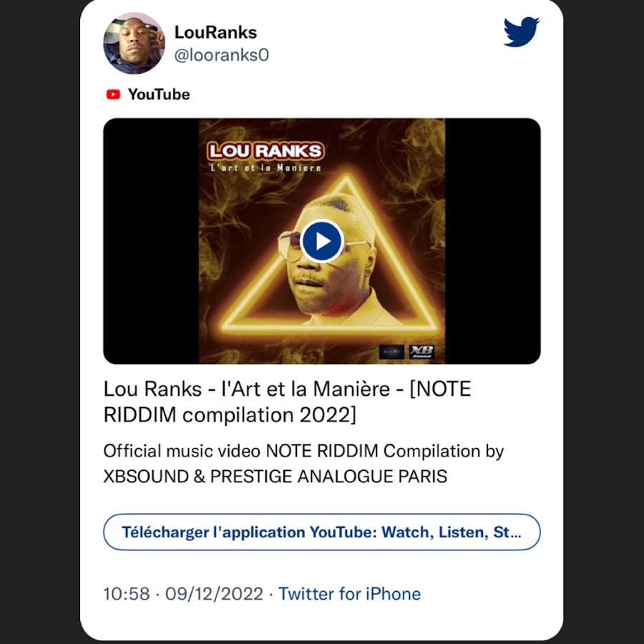Open the Twitter for iPhone link

(349, 594)
